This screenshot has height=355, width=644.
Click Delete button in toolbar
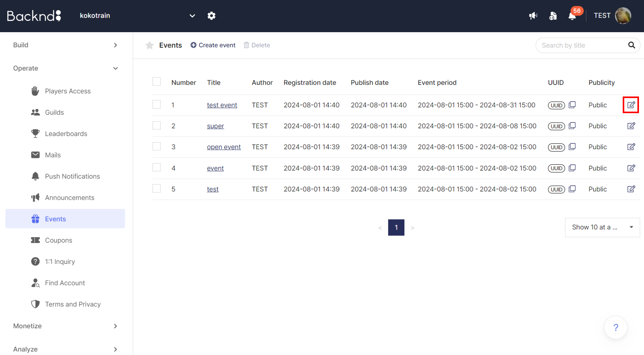click(x=257, y=45)
